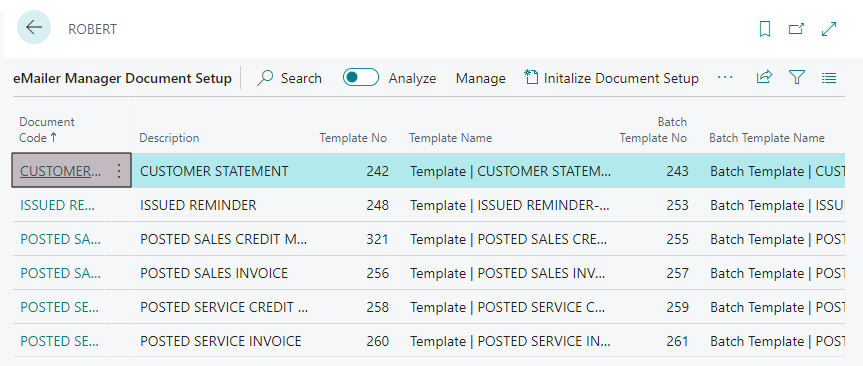Click Template | CUSTOMER STATEM... cell

click(510, 171)
